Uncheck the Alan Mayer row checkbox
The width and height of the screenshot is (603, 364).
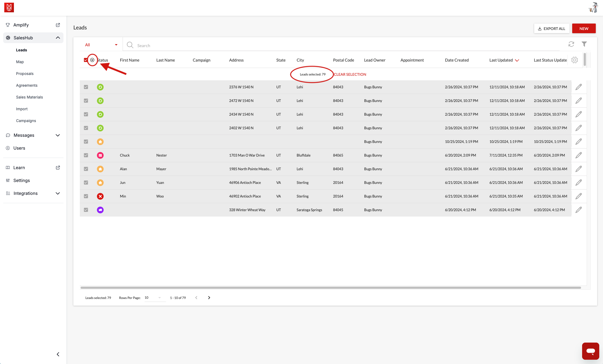click(x=86, y=169)
